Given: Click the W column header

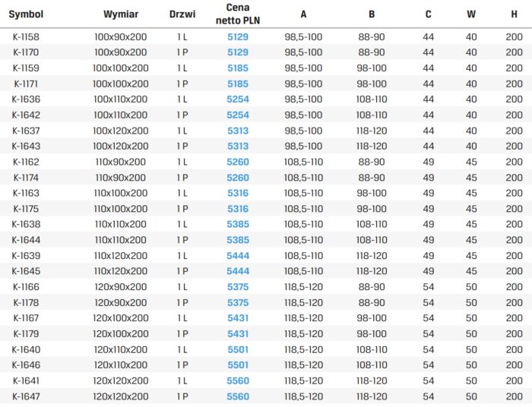Looking at the screenshot, I should 471,14.
